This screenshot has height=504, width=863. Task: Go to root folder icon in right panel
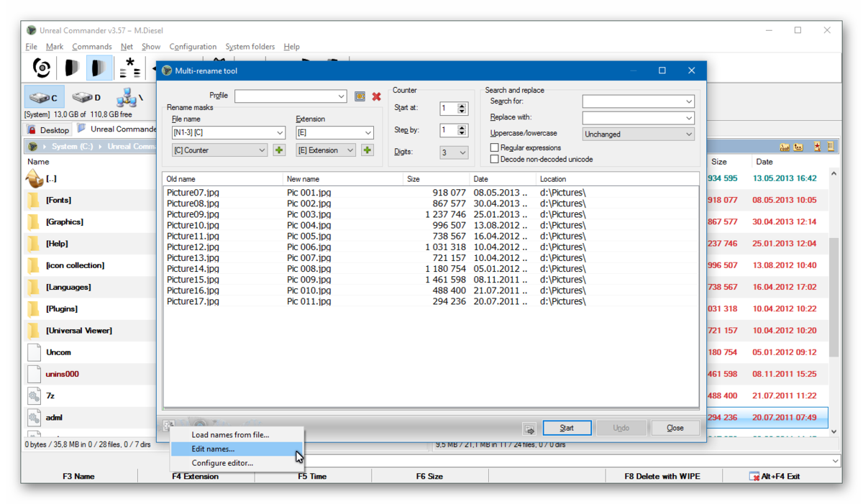click(785, 147)
